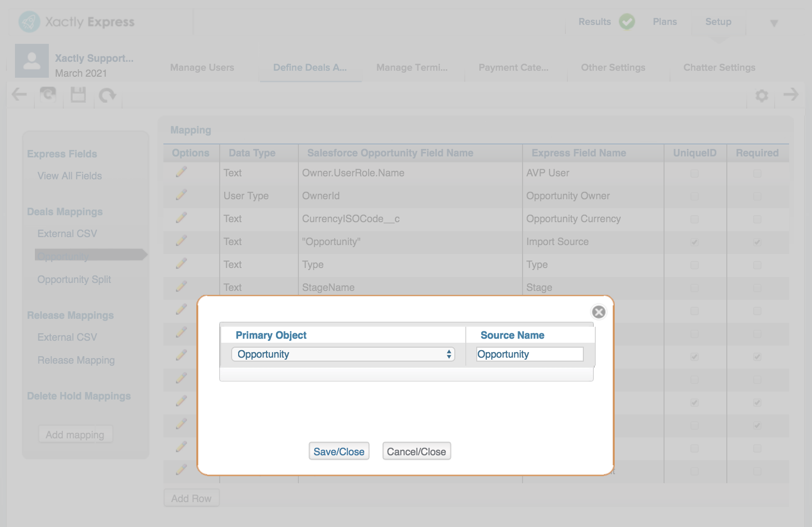Viewport: 812px width, 527px height.
Task: Click the green Results checkmark icon
Action: [x=627, y=22]
